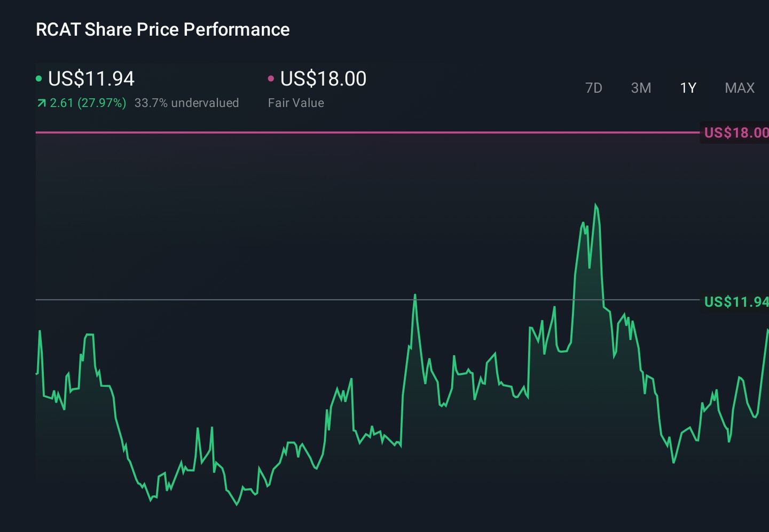Click the 33.7% undervalued text
This screenshot has width=769, height=532.
186,103
